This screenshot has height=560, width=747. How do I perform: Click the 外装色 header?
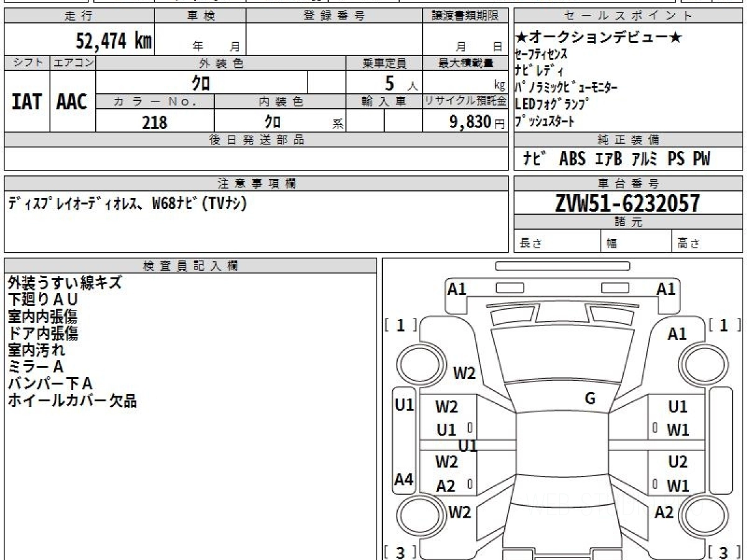point(221,63)
